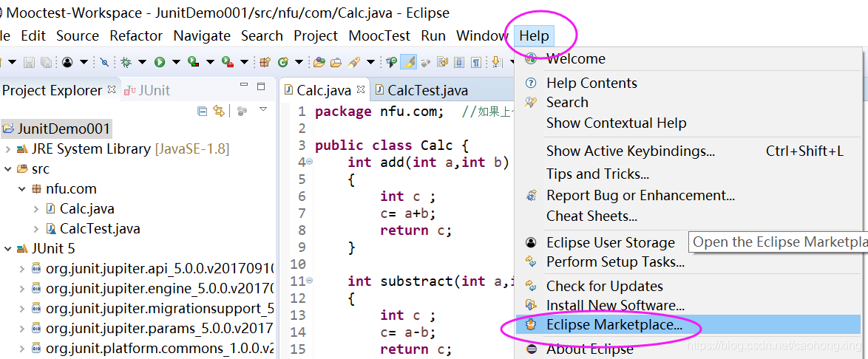The image size is (868, 359).
Task: Select org.junit.platform.commons jar in tree
Action: (x=160, y=349)
